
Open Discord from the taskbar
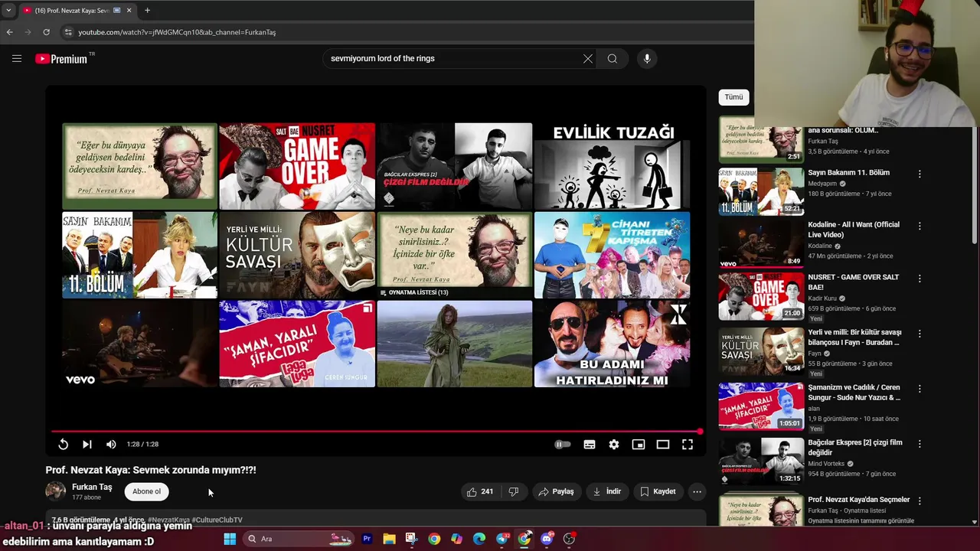547,539
